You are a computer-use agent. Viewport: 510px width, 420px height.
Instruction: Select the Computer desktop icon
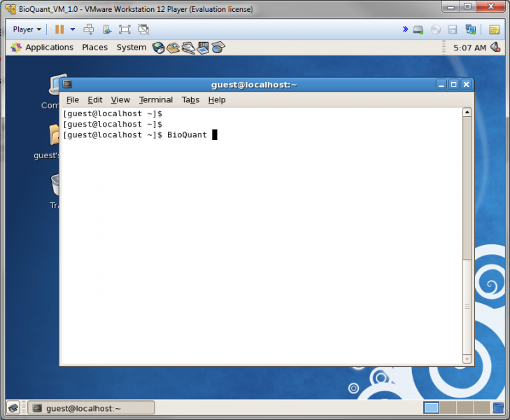[x=50, y=92]
